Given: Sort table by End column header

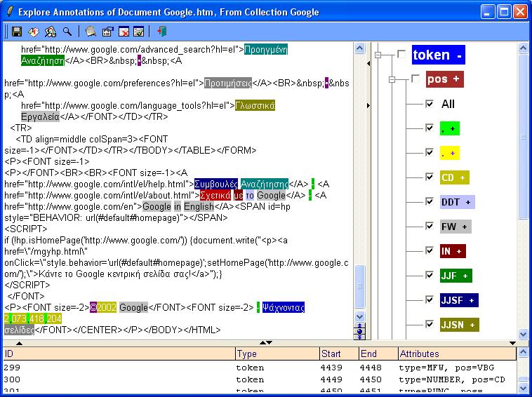Looking at the screenshot, I should tap(378, 354).
